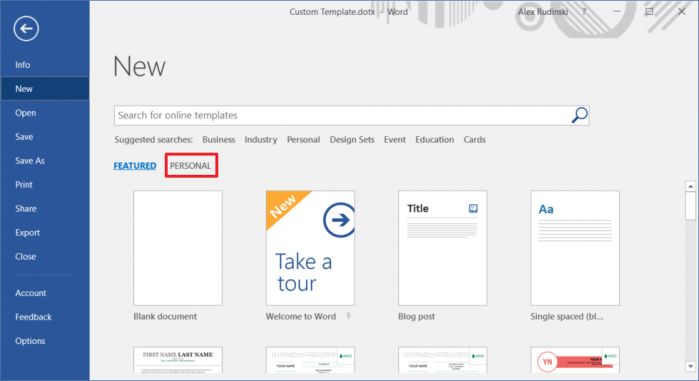Click the Blog post label
Image resolution: width=699 pixels, height=381 pixels.
[x=416, y=316]
